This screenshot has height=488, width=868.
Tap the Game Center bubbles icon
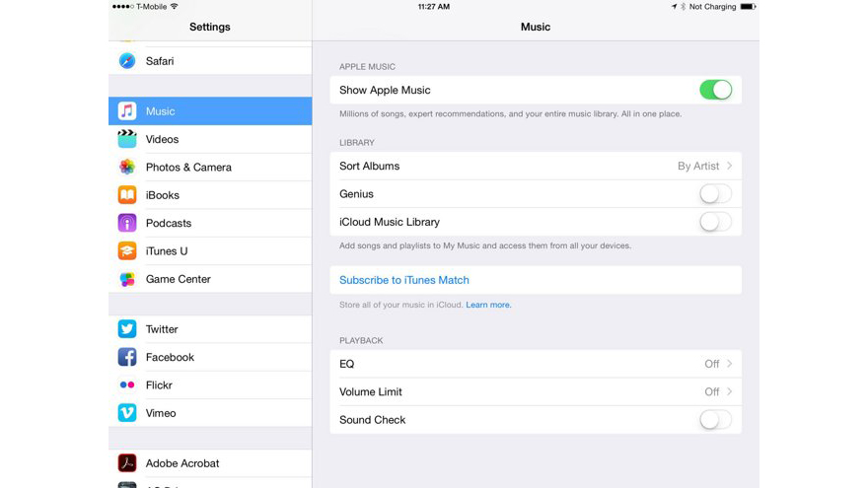tap(127, 279)
